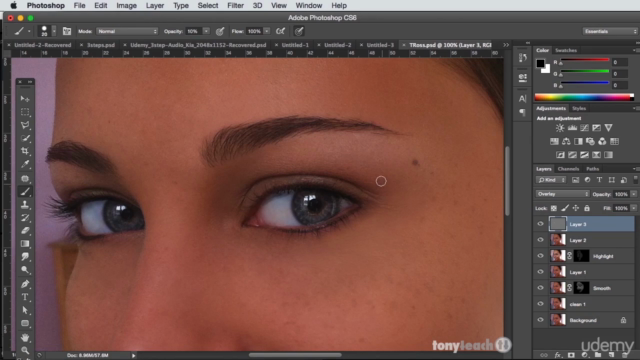Image resolution: width=640 pixels, height=360 pixels.
Task: Switch to the Swatches tab
Action: (x=566, y=50)
